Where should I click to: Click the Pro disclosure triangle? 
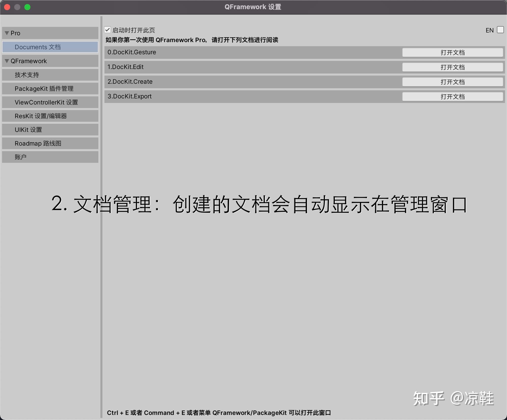pyautogui.click(x=7, y=33)
